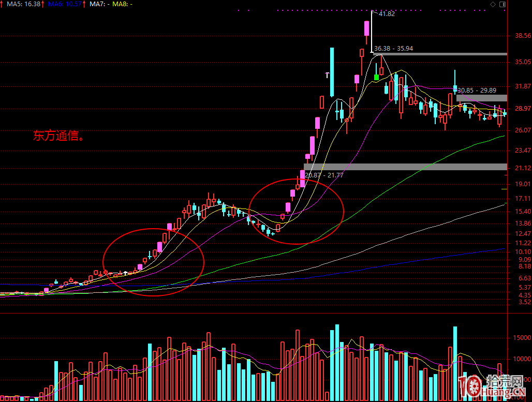This screenshot has height=402, width=532.
Task: Select the MA7 indicator label
Action: coord(99,4)
